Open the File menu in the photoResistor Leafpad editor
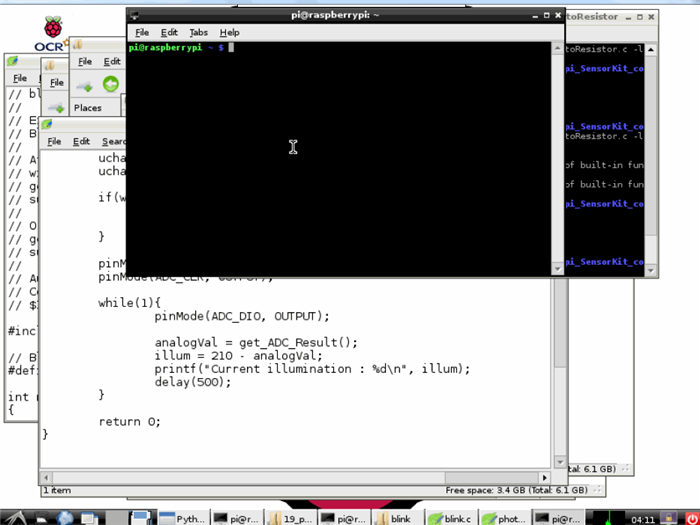Viewport: 700px width, 525px height. tap(54, 142)
